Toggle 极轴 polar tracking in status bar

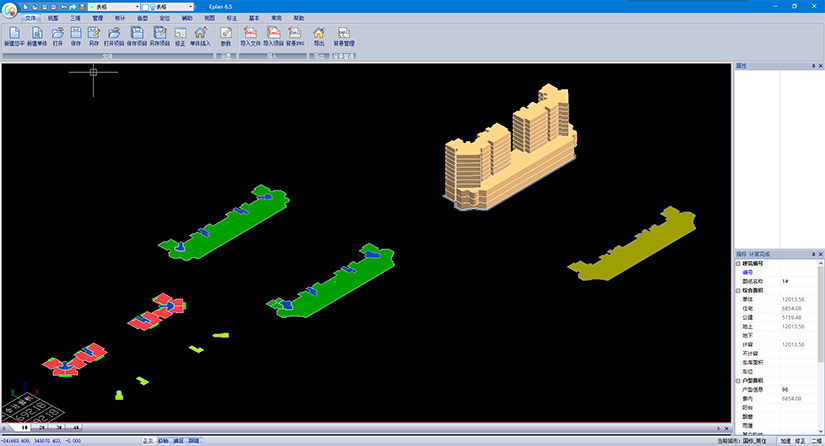[163, 440]
